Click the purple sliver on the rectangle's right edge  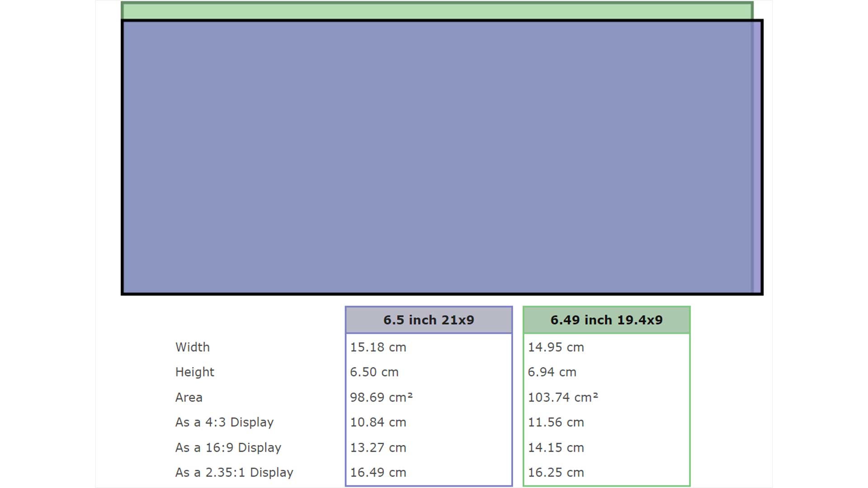click(757, 157)
